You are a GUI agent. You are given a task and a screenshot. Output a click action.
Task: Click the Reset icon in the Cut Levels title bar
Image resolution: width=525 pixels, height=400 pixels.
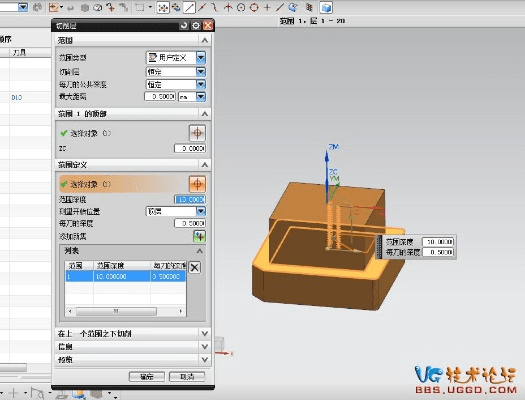[184, 25]
